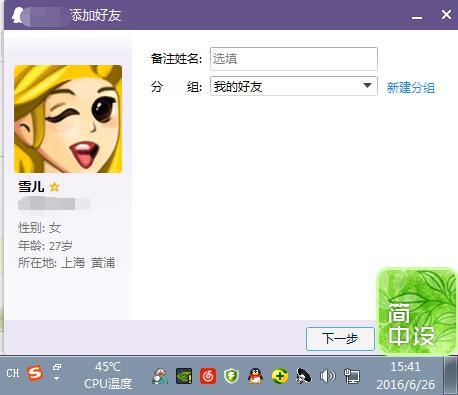Viewport: 458px width, 395px height.
Task: Click the QQ penguin tray icon
Action: click(x=256, y=376)
